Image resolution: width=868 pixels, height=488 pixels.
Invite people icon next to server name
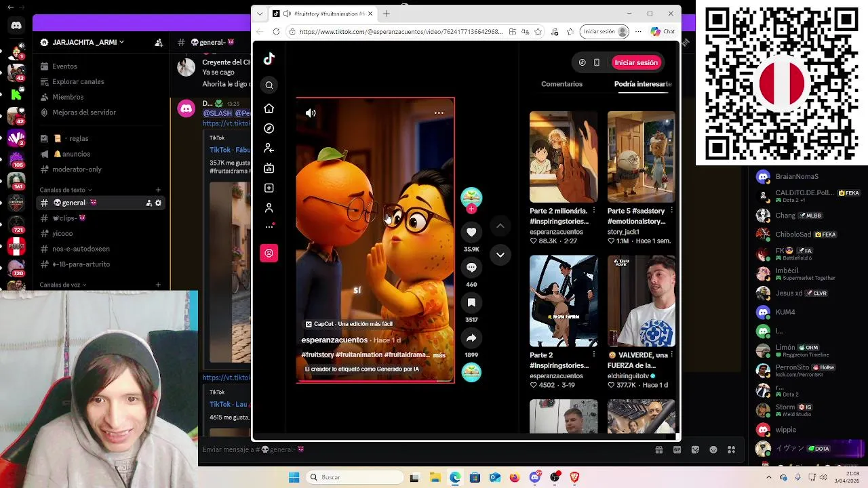click(x=159, y=42)
